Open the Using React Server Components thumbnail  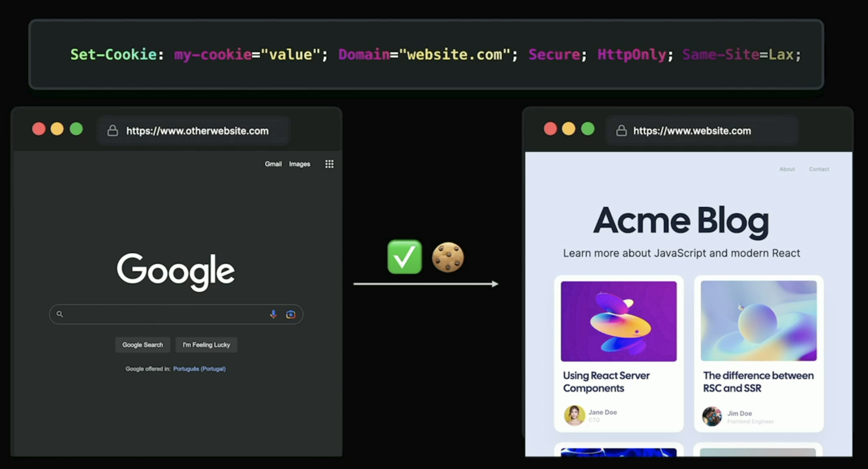pos(618,321)
